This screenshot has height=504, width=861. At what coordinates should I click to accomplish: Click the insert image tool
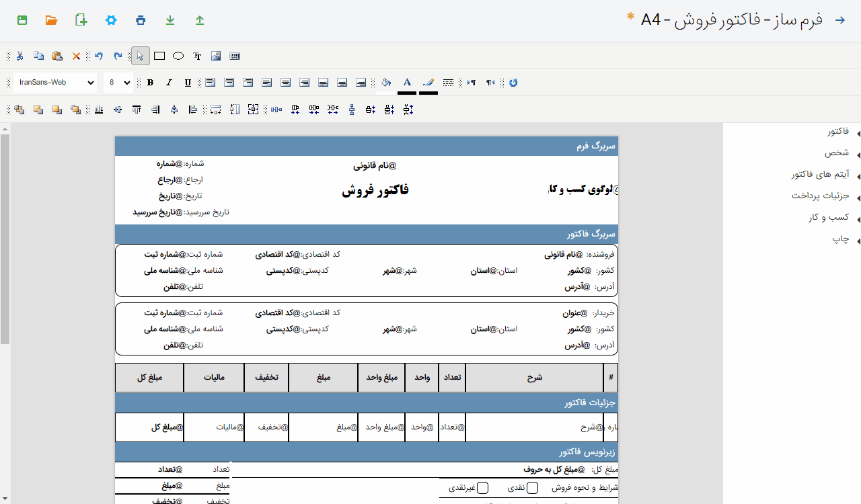click(216, 56)
